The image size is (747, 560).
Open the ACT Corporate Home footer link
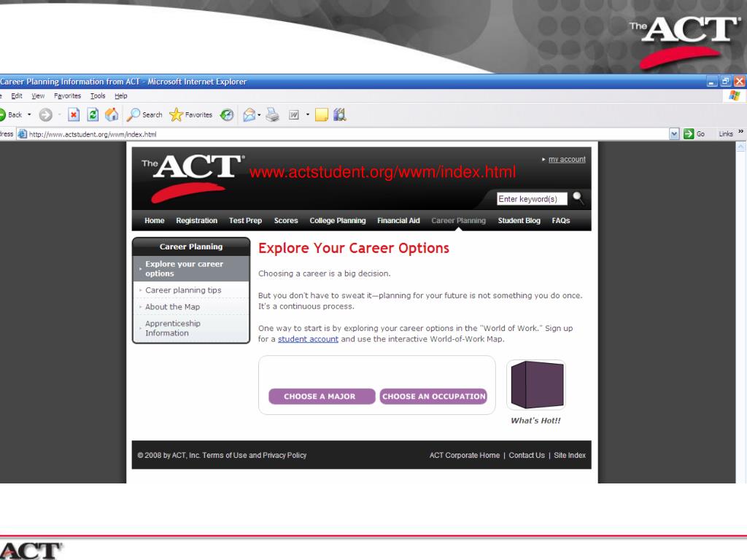(x=465, y=455)
